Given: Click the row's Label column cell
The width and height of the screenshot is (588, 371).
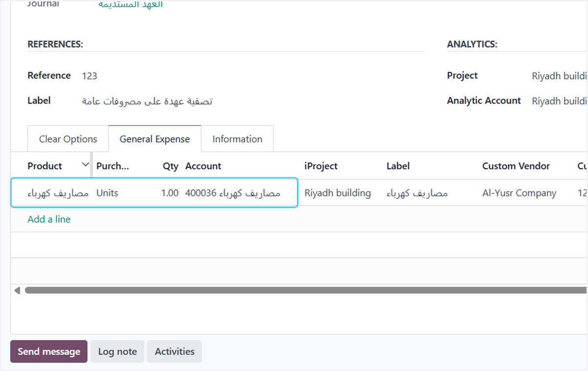Looking at the screenshot, I should tap(417, 193).
